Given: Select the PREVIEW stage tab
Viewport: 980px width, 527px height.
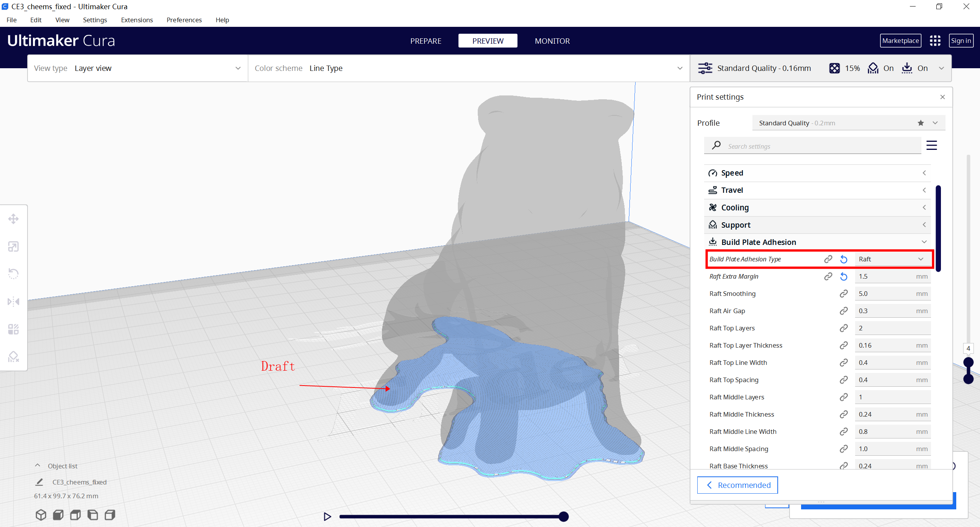Looking at the screenshot, I should click(x=488, y=41).
